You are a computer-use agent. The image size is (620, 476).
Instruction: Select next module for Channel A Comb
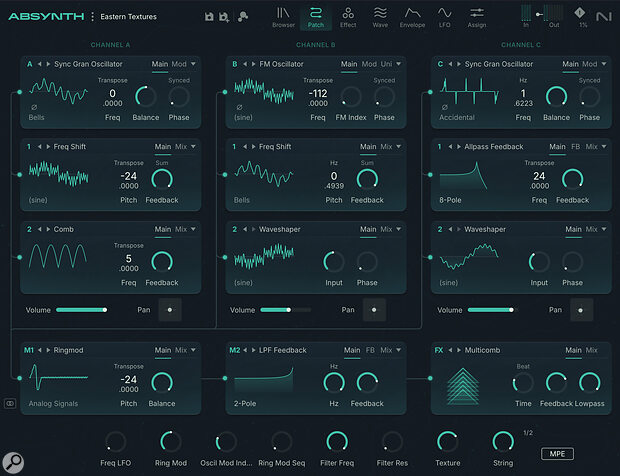[x=48, y=229]
